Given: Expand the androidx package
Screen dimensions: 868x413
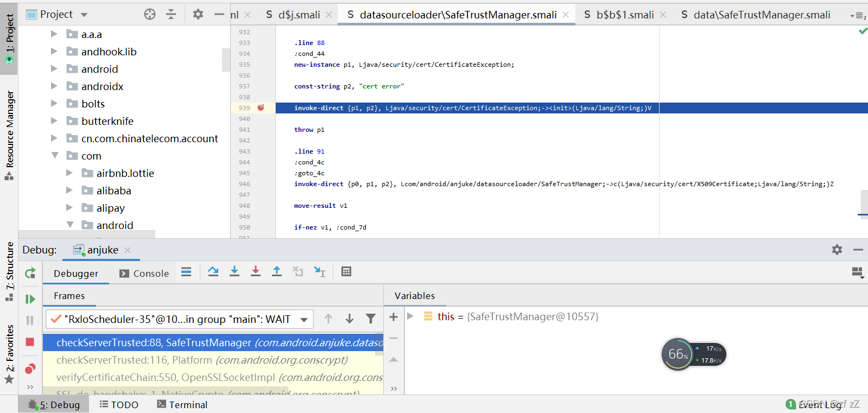Looking at the screenshot, I should [54, 86].
